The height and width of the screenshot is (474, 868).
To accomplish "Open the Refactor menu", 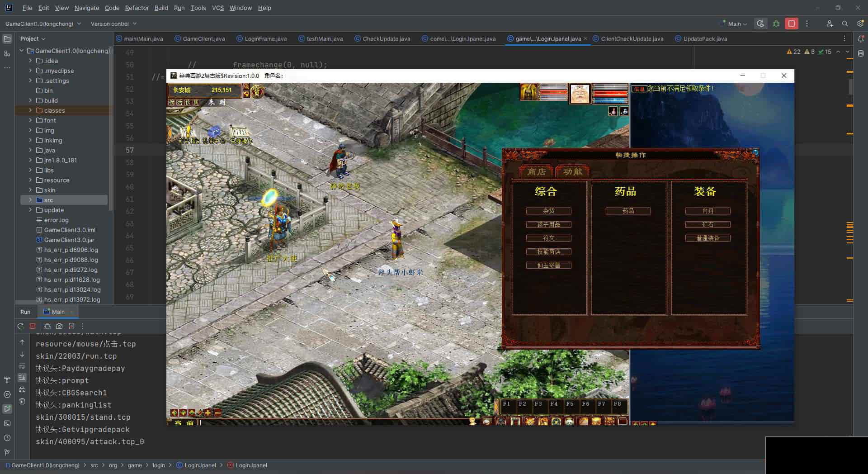I will (x=137, y=8).
